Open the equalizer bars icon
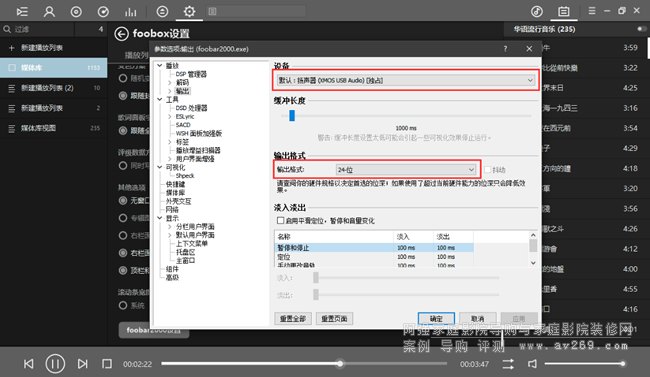 tap(131, 12)
